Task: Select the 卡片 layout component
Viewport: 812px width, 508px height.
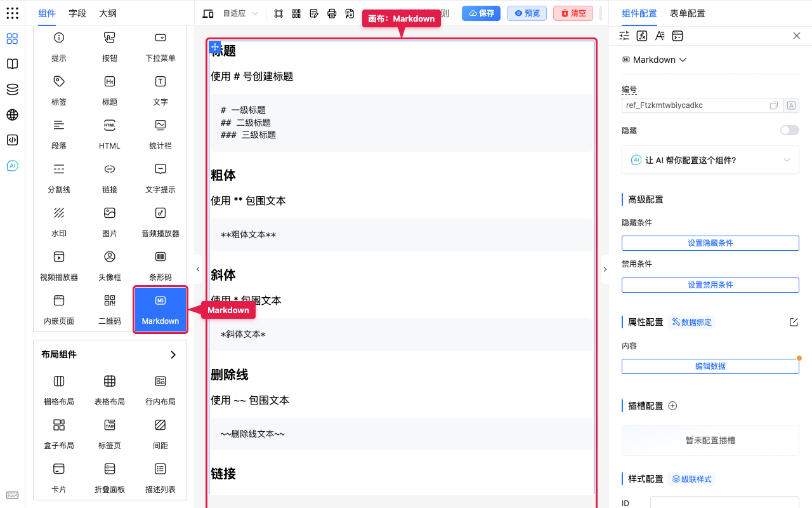Action: tap(59, 478)
